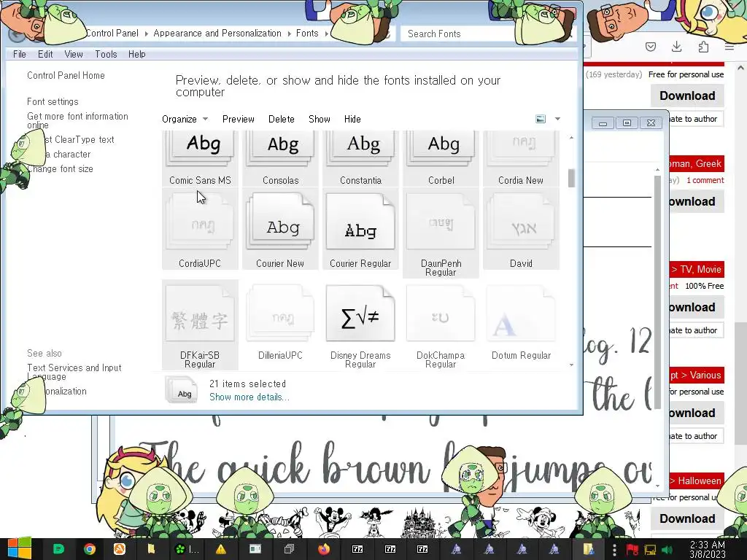Screen dimensions: 747x560
Task: Open Firefox extensions puzzle icon
Action: [703, 46]
